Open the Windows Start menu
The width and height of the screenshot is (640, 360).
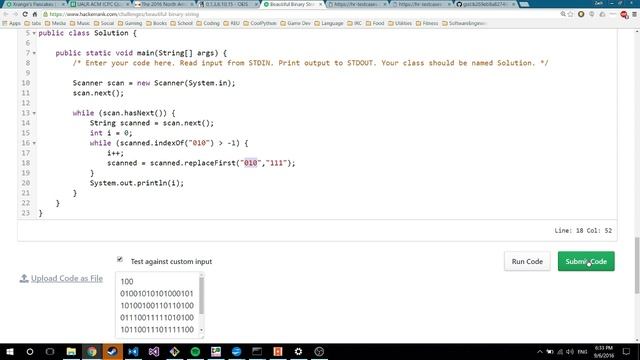(x=9, y=351)
